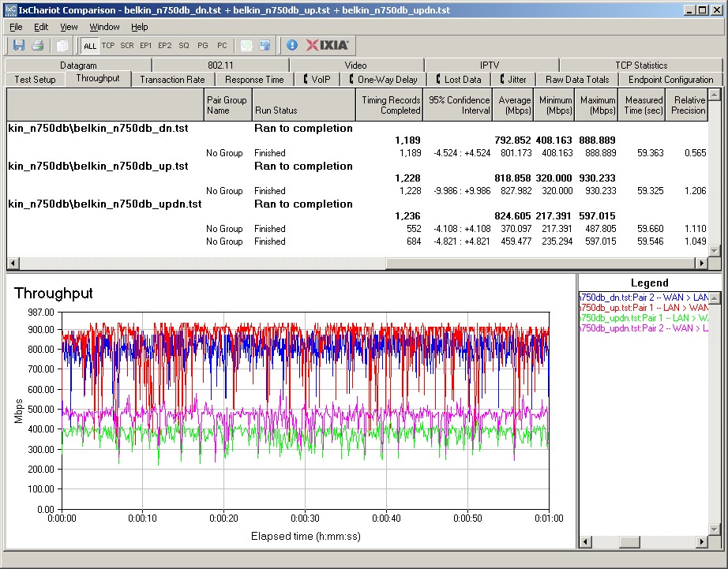The height and width of the screenshot is (569, 728).
Task: Select the Throughput tab
Action: point(97,78)
